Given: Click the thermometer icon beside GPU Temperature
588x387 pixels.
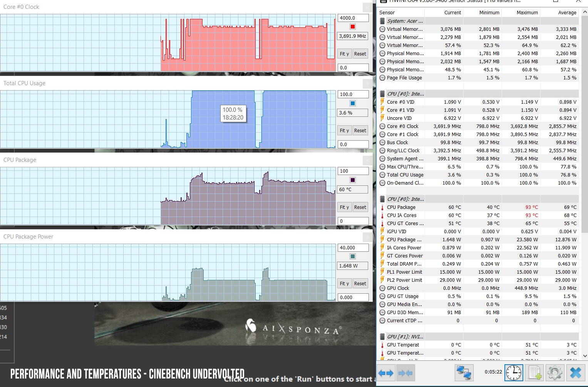Looking at the screenshot, I should click(382, 345).
